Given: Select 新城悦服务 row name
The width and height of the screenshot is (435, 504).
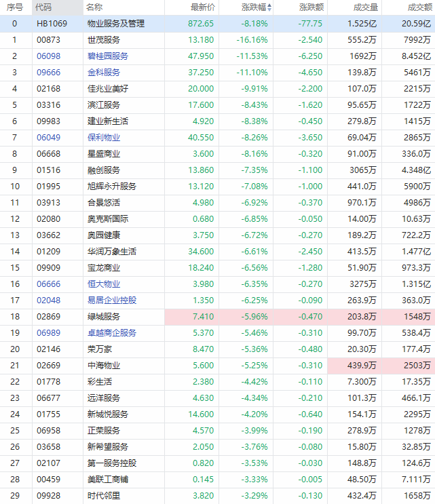Looking at the screenshot, I should click(108, 414).
